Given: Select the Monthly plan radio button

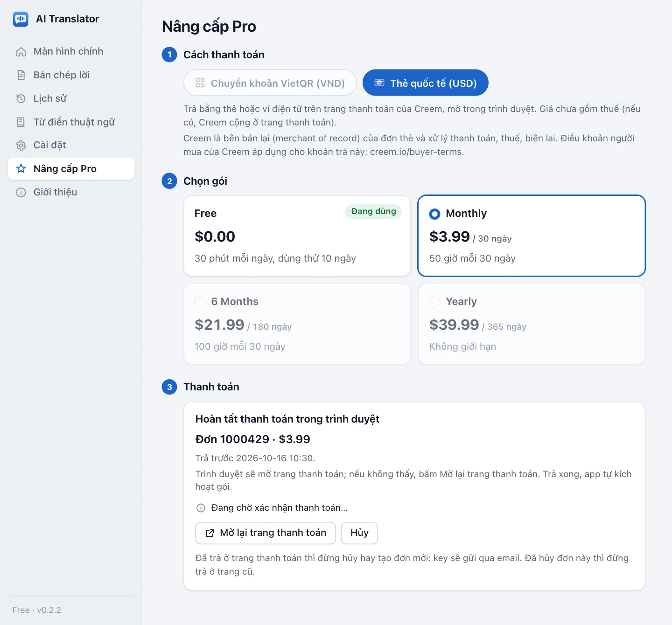Looking at the screenshot, I should pyautogui.click(x=434, y=214).
